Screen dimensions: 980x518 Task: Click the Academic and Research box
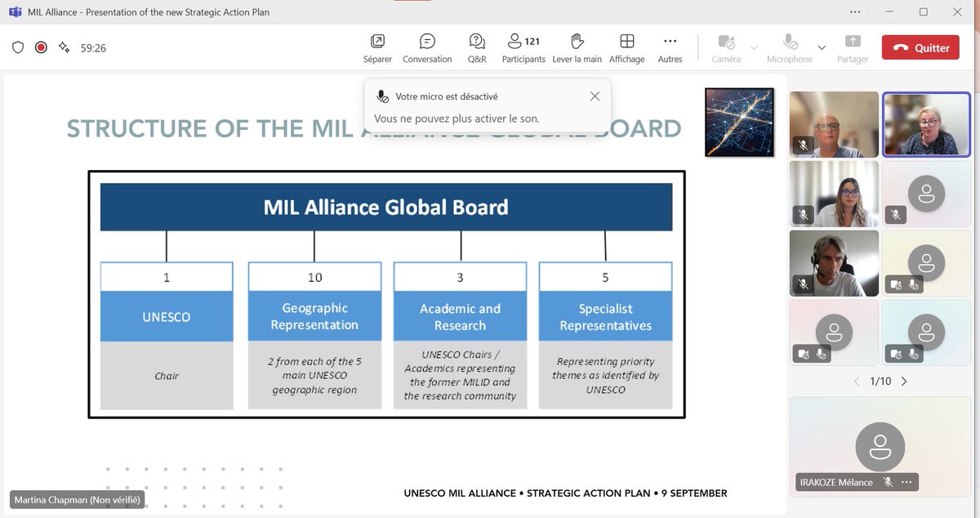pos(460,316)
